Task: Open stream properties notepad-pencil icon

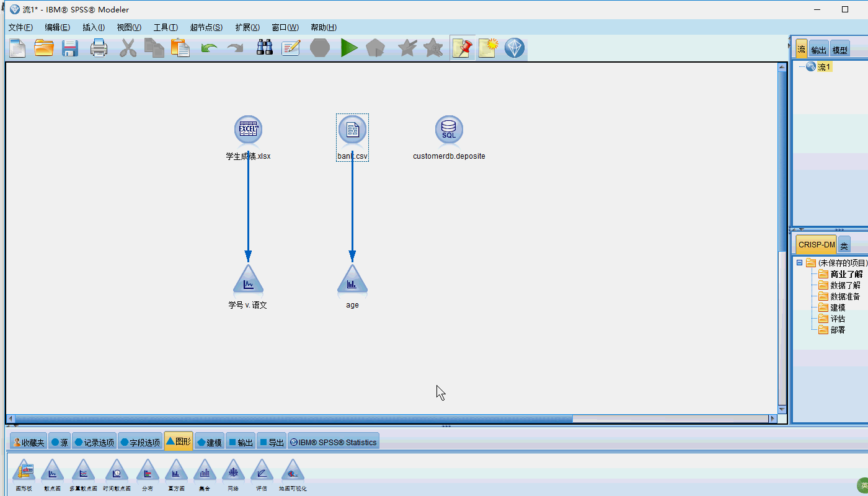Action: pyautogui.click(x=291, y=48)
